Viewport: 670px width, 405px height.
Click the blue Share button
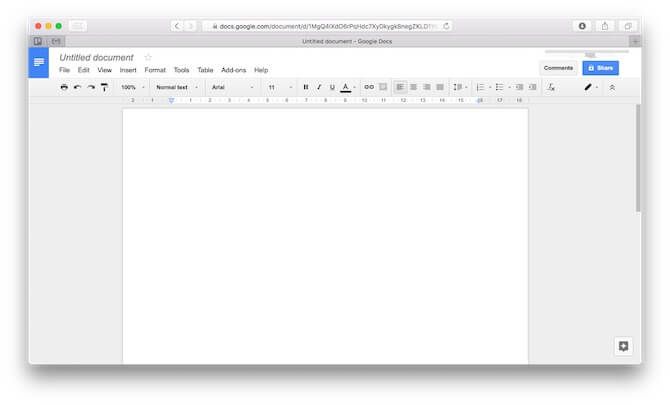point(600,68)
